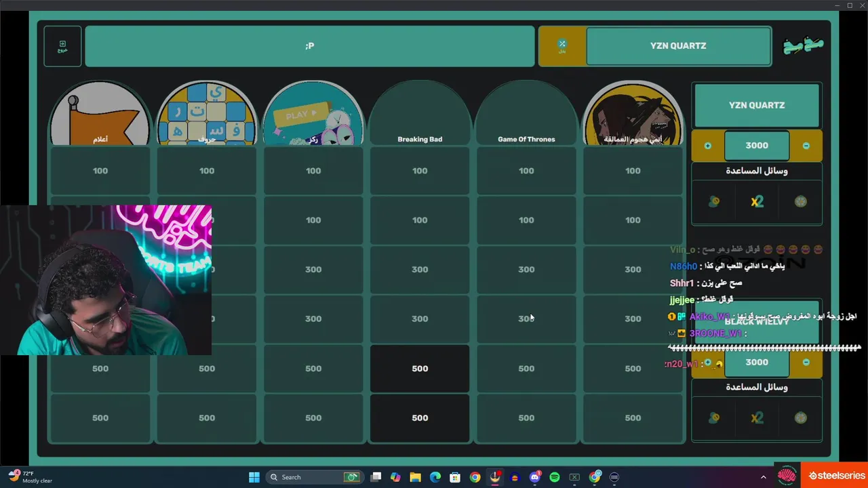Open Discord from the taskbar

coord(535,477)
